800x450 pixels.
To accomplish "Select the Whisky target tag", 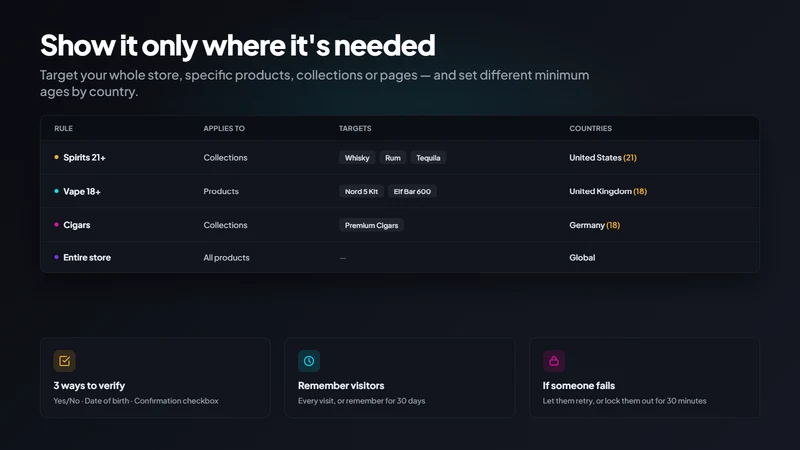I will [357, 158].
